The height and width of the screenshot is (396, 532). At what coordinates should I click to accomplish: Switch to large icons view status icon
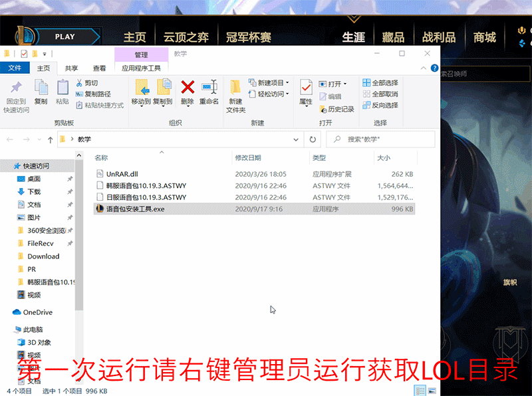432,391
